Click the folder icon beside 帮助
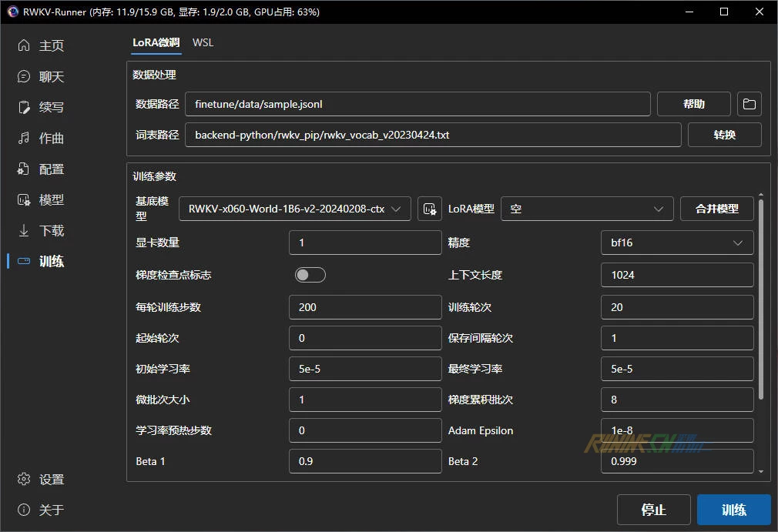Image resolution: width=778 pixels, height=532 pixels. coord(749,104)
